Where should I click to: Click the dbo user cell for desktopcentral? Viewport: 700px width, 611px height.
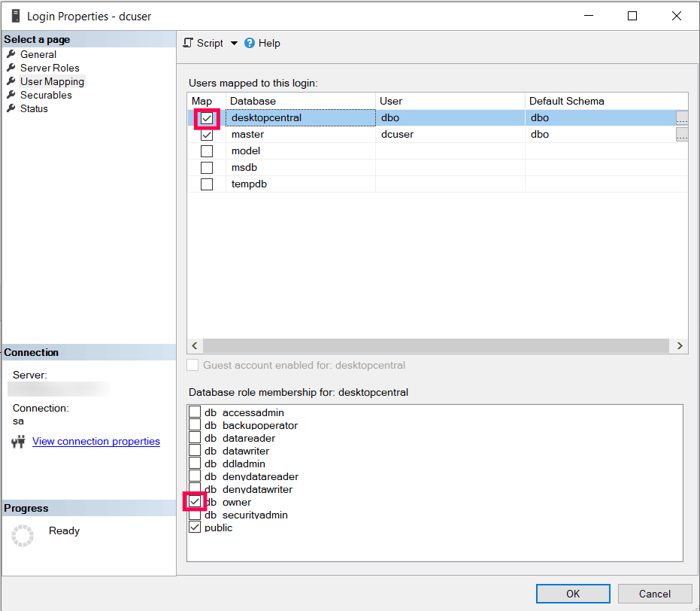click(x=450, y=118)
